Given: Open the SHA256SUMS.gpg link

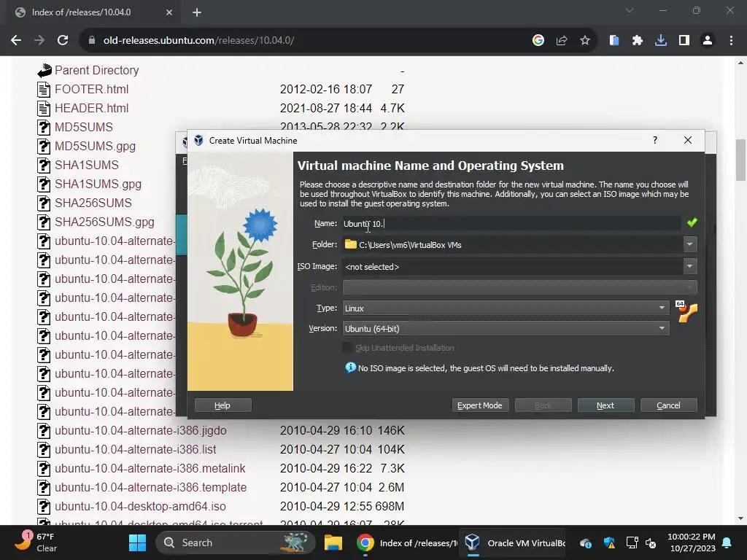Looking at the screenshot, I should point(104,222).
